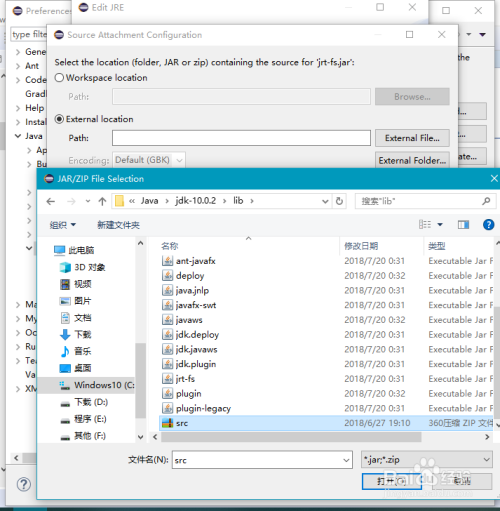Screen dimensions: 500x511
Task: Select the src zip archive
Action: [x=327, y=423]
